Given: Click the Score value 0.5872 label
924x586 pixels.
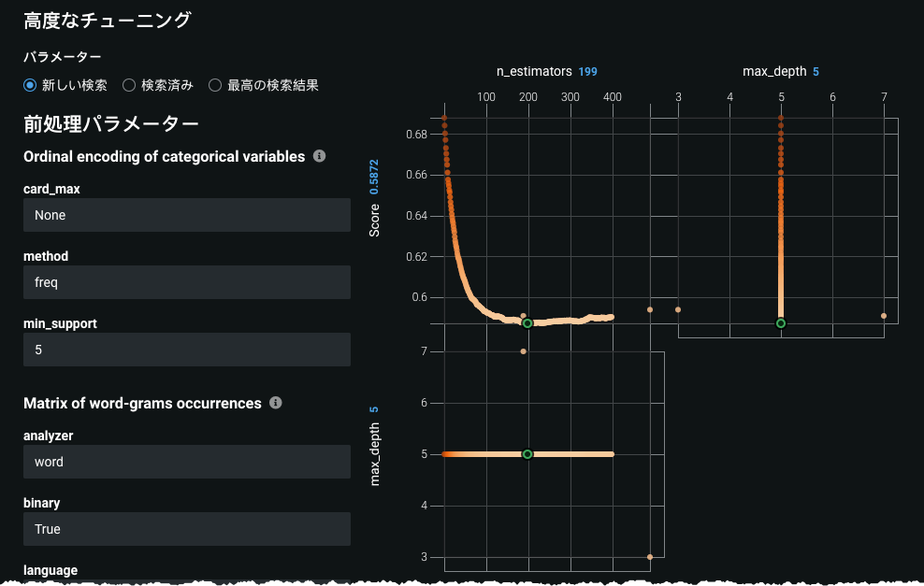Looking at the screenshot, I should (x=374, y=177).
